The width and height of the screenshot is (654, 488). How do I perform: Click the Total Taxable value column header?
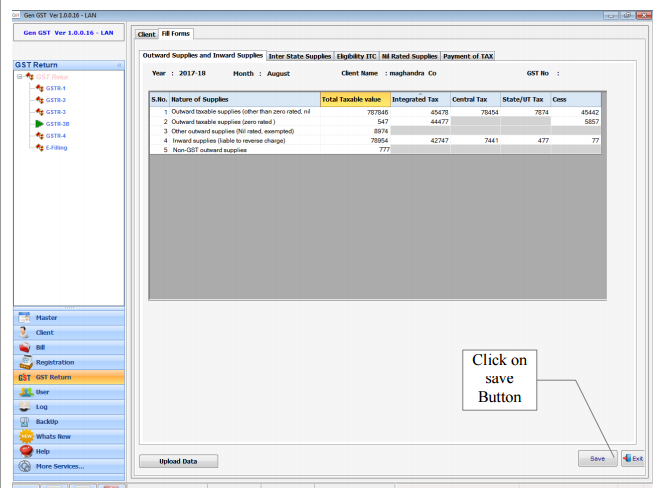click(x=355, y=99)
